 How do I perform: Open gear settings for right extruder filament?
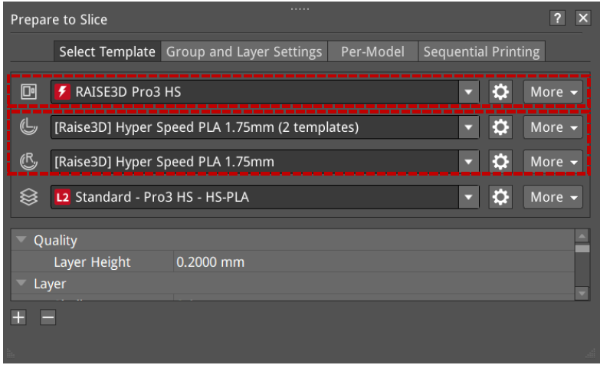501,161
